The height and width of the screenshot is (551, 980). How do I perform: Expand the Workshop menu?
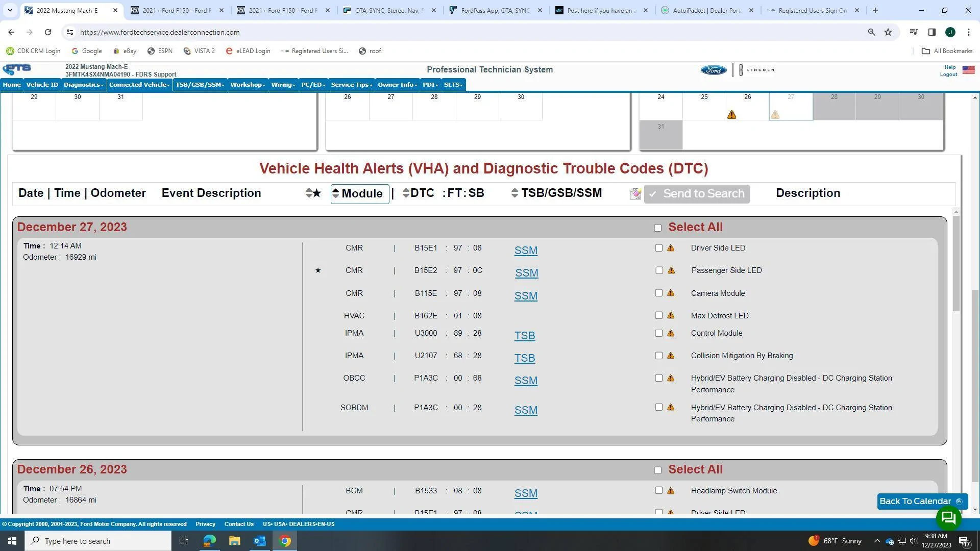pyautogui.click(x=248, y=85)
